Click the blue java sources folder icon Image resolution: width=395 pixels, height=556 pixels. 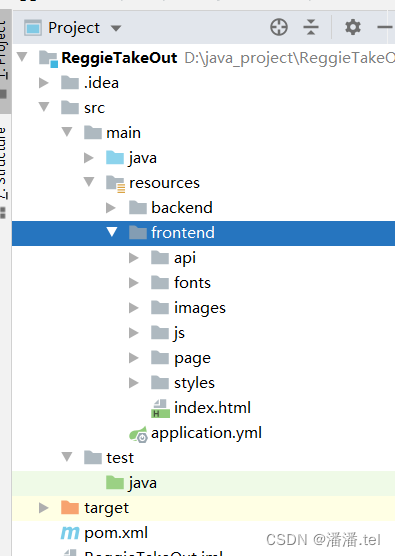coord(115,158)
